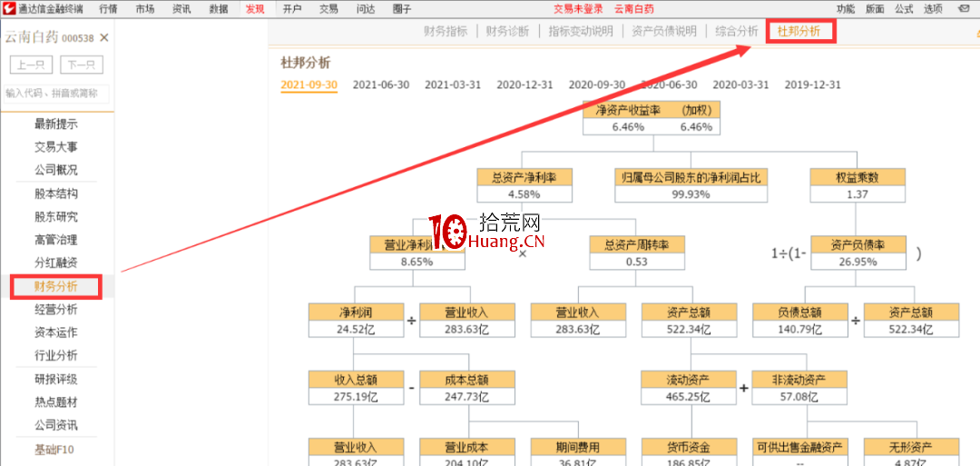Click the 净资产收益率 (加权) node
The width and height of the screenshot is (980, 466).
(653, 117)
